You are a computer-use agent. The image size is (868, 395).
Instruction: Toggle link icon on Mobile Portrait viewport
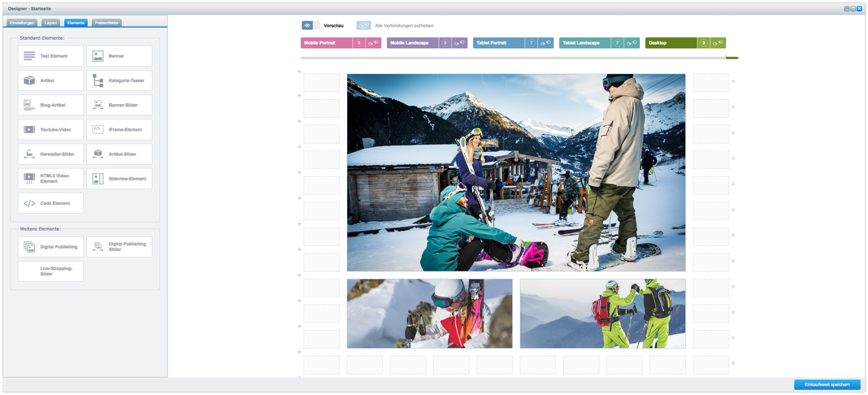pyautogui.click(x=373, y=43)
